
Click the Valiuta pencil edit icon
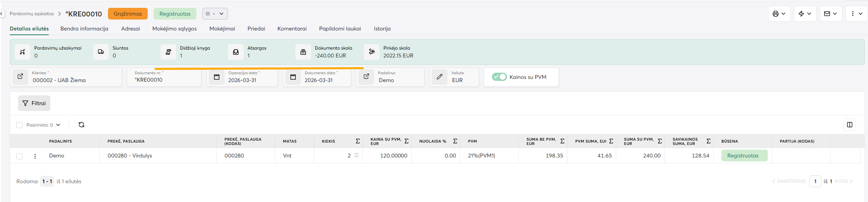[440, 77]
